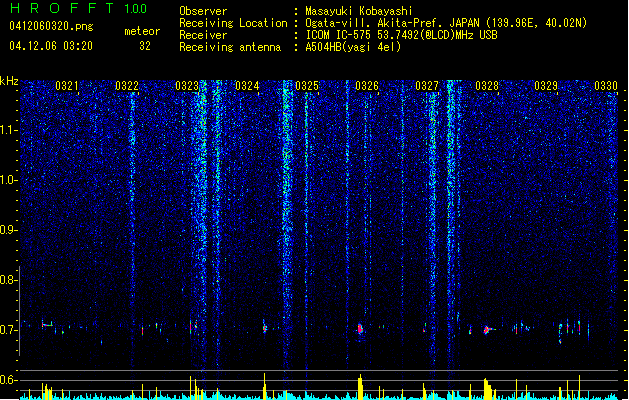Click time marker 0324
This screenshot has height=400, width=629.
coord(247,86)
